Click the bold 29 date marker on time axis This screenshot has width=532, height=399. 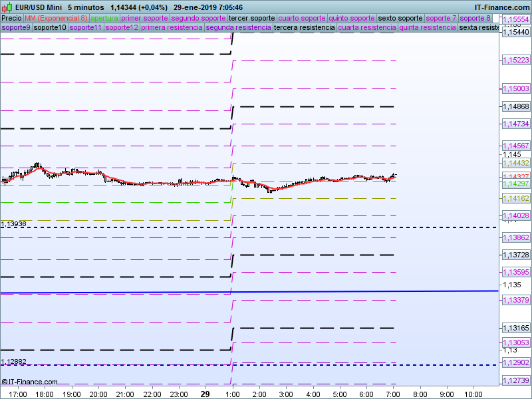click(x=205, y=394)
